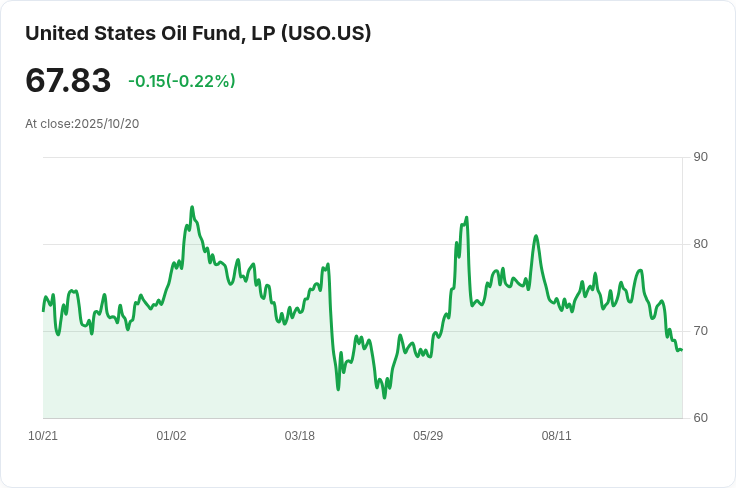Select the 03/18 date on x-axis
This screenshot has width=736, height=488.
pos(300,436)
